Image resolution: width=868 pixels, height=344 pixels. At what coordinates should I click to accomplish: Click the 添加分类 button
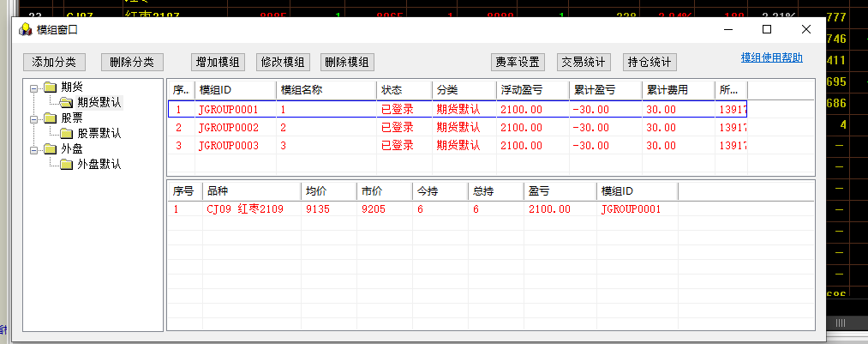tap(54, 62)
